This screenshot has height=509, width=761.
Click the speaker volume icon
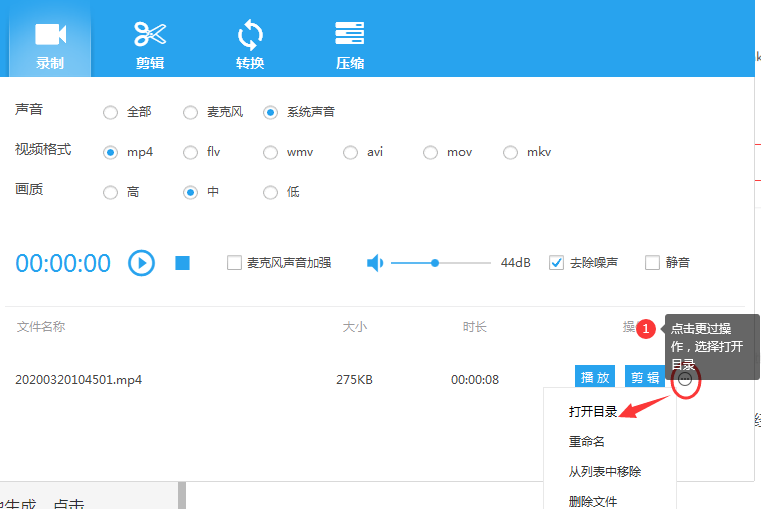(x=375, y=263)
